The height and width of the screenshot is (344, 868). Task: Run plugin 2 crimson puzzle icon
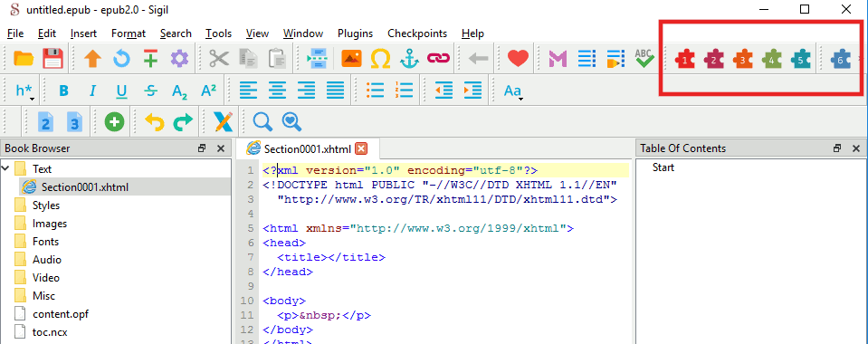(x=714, y=59)
